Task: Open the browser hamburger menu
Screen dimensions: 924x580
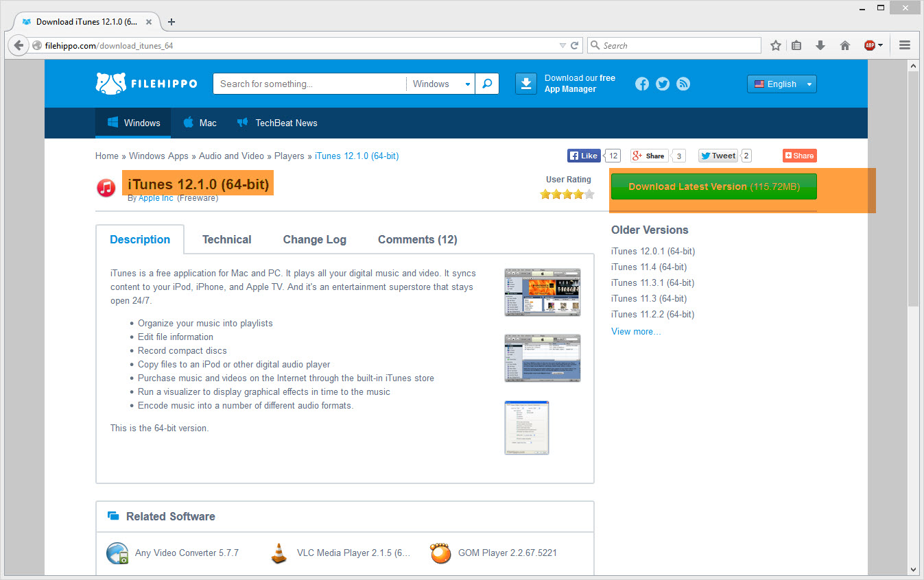Action: point(904,45)
